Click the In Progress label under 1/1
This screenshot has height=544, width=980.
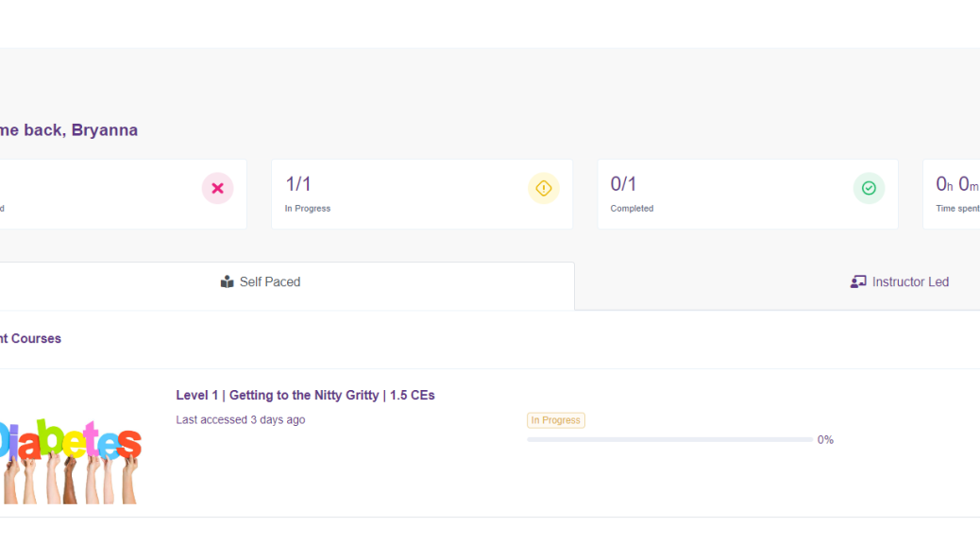[x=308, y=209]
